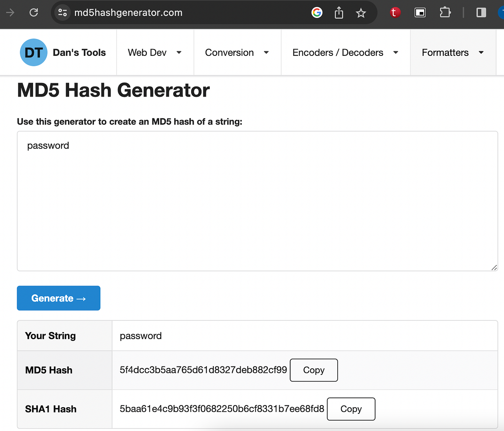Click the DT Dan's Tools logo
This screenshot has height=431, width=504.
click(33, 53)
